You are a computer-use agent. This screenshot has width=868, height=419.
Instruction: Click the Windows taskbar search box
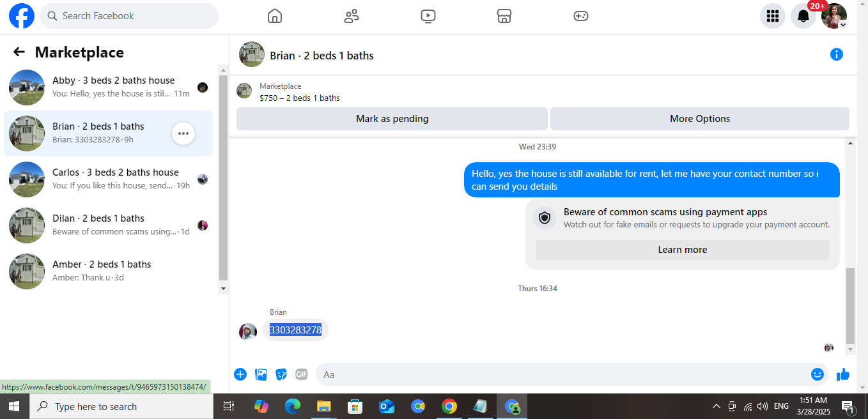tap(120, 406)
